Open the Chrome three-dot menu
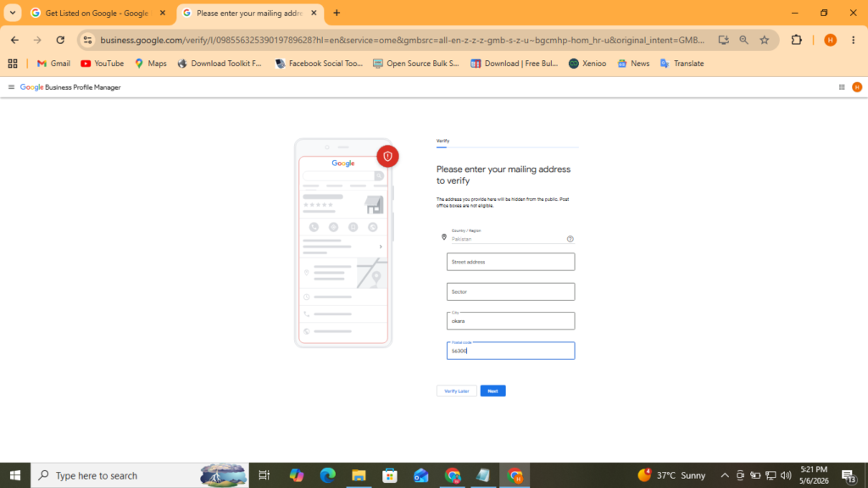The width and height of the screenshot is (868, 488). (853, 40)
